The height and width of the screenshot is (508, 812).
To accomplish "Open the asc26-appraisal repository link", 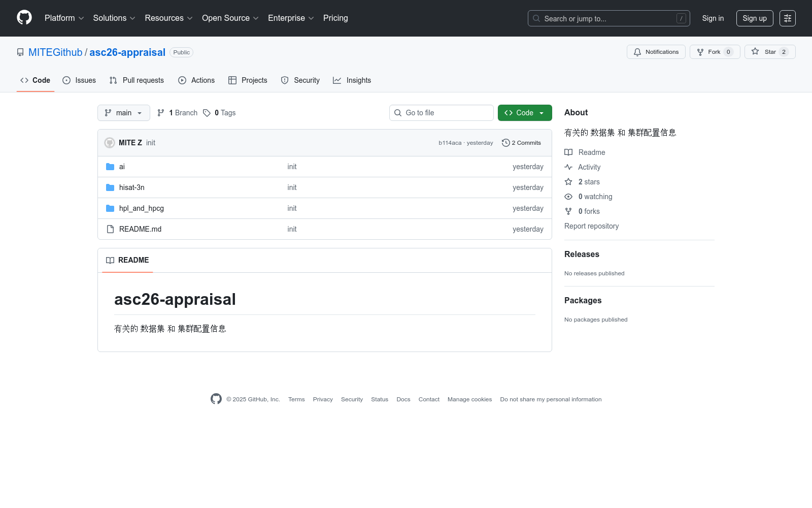I will 127,52.
